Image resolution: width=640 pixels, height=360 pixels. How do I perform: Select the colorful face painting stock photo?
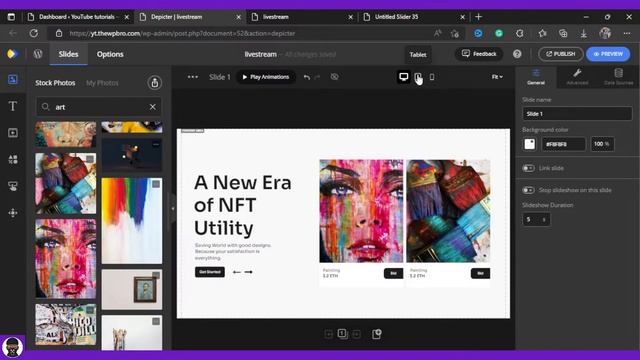66,258
